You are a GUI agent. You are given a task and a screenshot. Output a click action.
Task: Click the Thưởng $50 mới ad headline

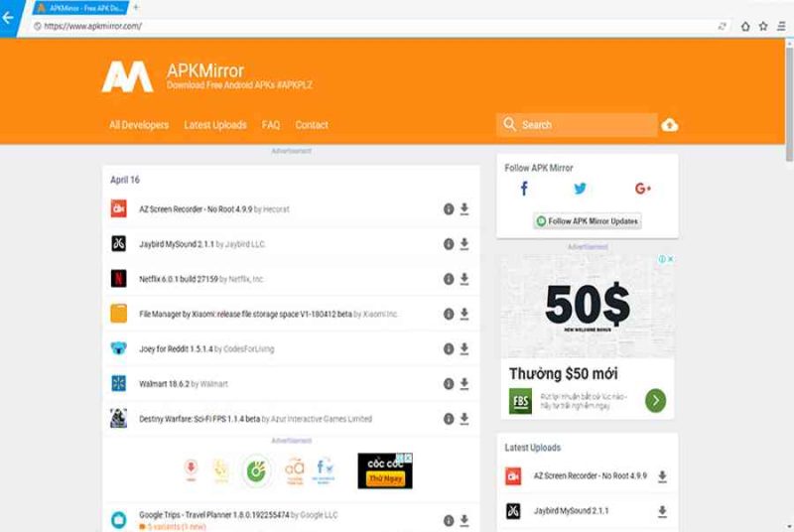563,373
